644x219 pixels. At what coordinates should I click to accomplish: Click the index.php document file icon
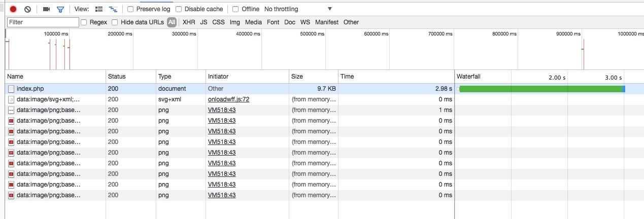11,89
